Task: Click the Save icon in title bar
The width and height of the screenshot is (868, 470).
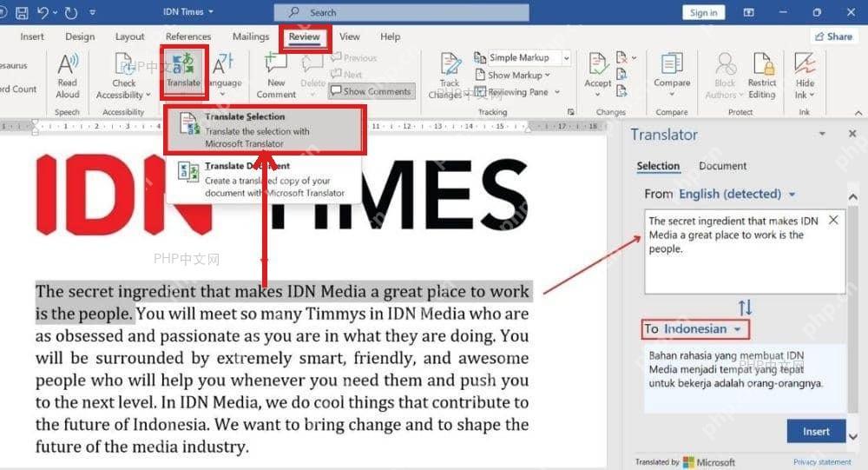Action: [x=22, y=12]
